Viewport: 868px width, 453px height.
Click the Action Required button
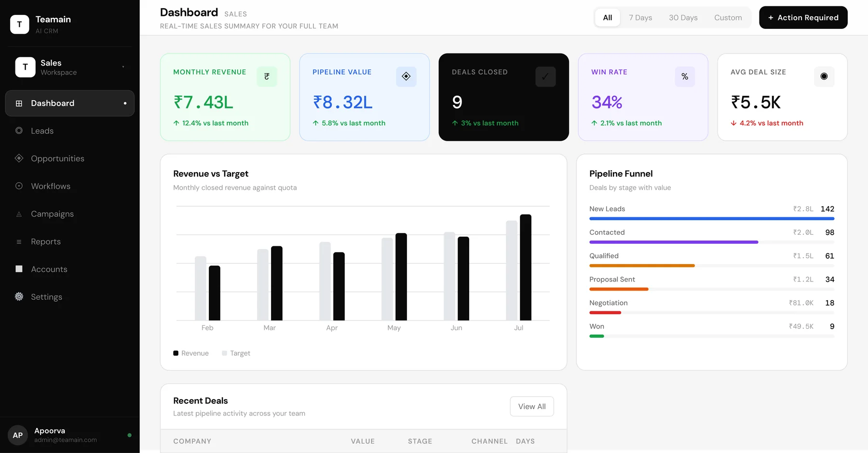pos(803,17)
